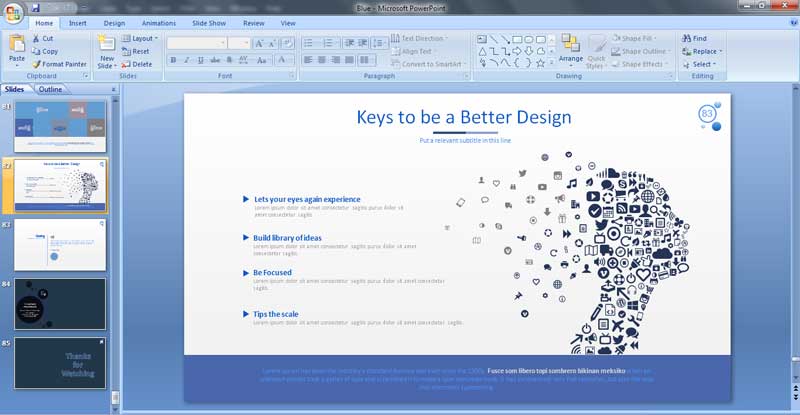Open the Animations ribbon tab
Image resolution: width=800 pixels, height=415 pixels.
[159, 23]
